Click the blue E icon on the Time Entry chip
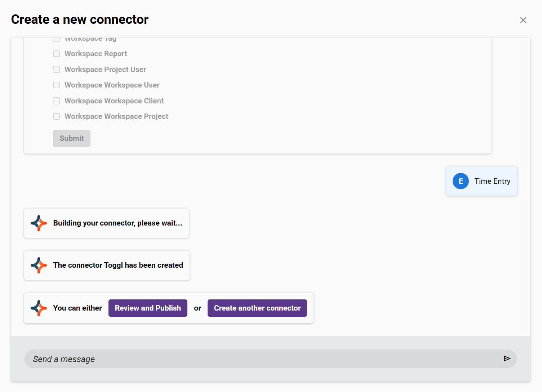Screen dimensions: 542x392 (x=461, y=181)
